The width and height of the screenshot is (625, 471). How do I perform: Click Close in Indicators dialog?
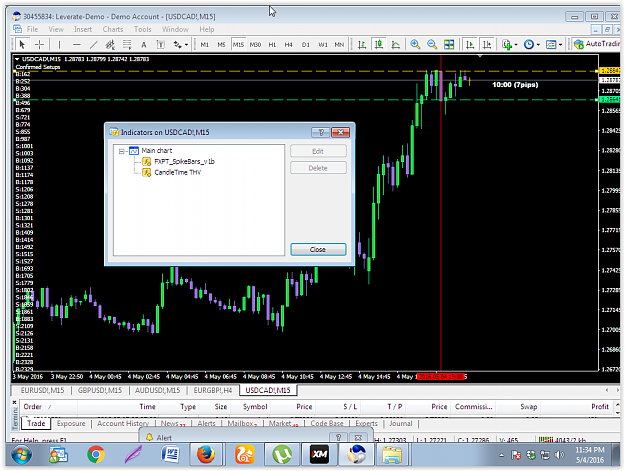[318, 249]
